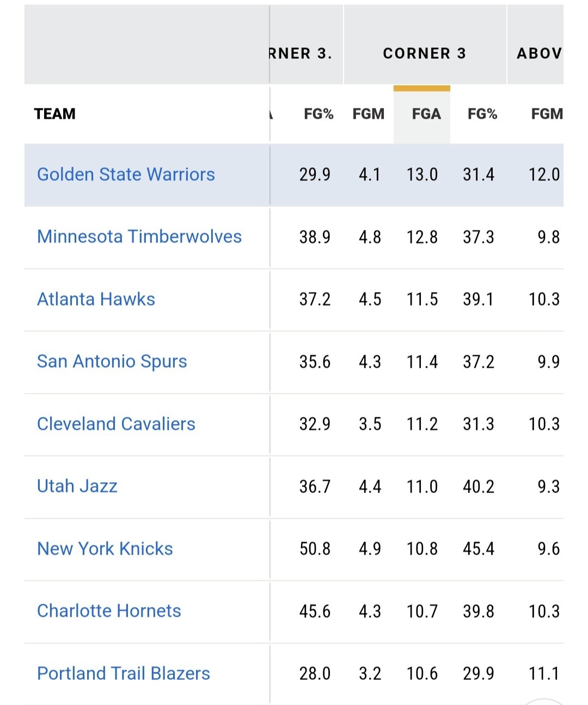Click the partially visible ABOV group header
Image resolution: width=588 pixels, height=705 pixels.
tap(538, 53)
